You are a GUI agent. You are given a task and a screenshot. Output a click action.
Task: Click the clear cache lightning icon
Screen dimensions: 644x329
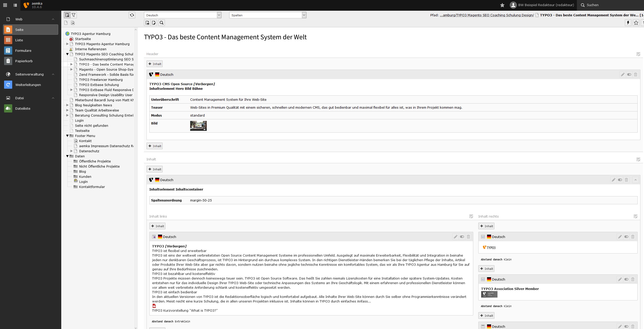click(628, 23)
